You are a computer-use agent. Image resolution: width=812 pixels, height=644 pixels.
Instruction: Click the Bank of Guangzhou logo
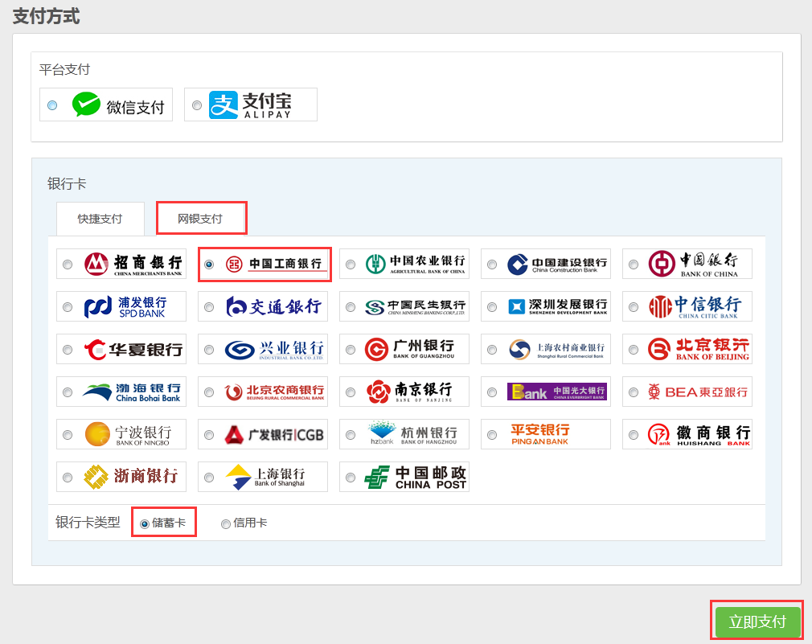point(410,350)
